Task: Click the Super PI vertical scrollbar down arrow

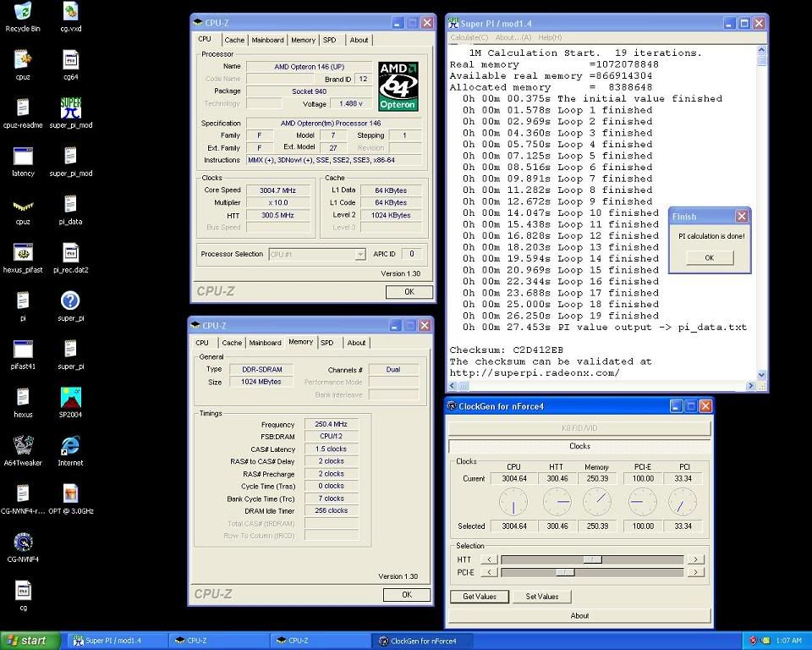Action: (x=761, y=375)
